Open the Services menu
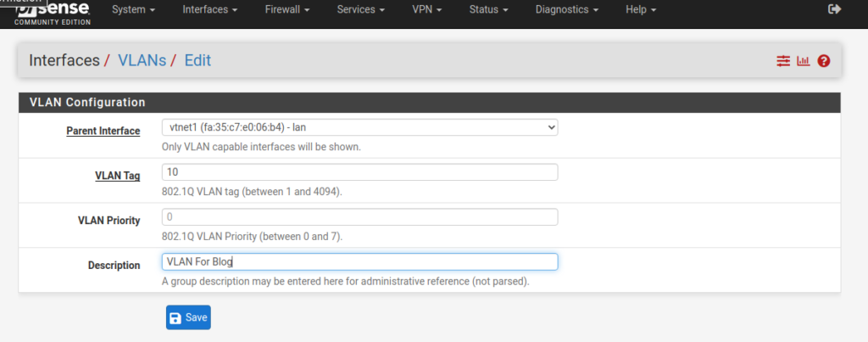The height and width of the screenshot is (342, 868). point(360,10)
